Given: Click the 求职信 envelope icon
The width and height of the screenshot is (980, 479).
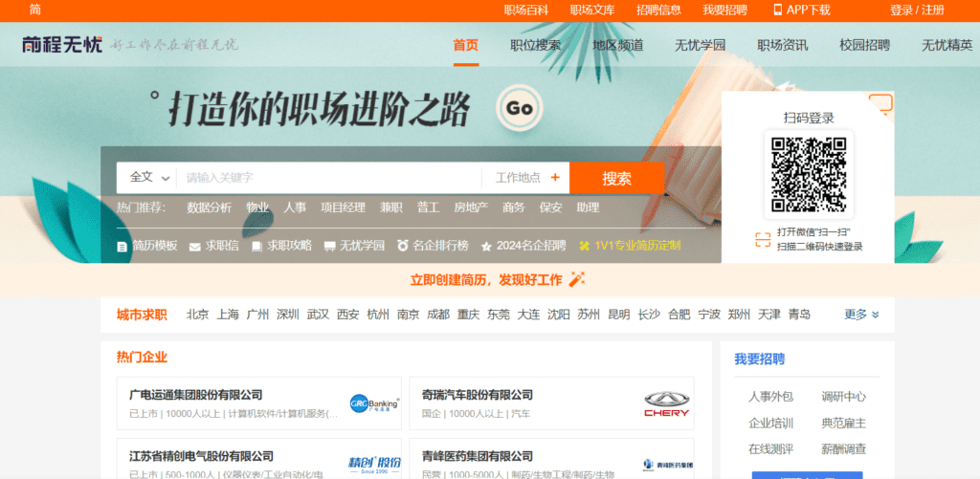Looking at the screenshot, I should pos(195,246).
